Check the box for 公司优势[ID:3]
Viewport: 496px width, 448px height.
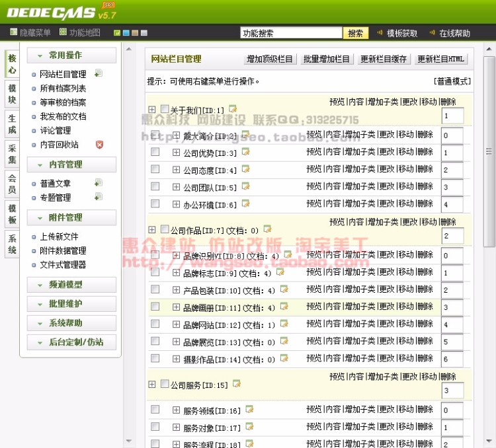[155, 152]
